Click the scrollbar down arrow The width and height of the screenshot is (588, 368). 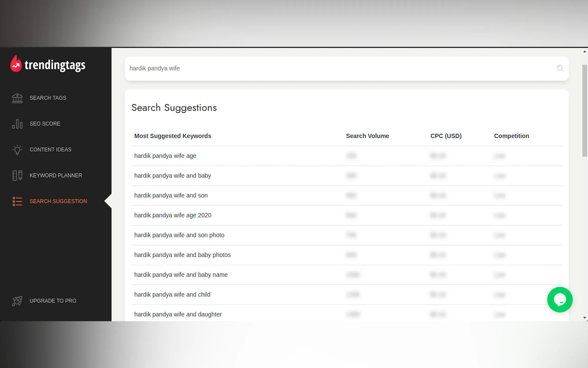[x=585, y=318]
